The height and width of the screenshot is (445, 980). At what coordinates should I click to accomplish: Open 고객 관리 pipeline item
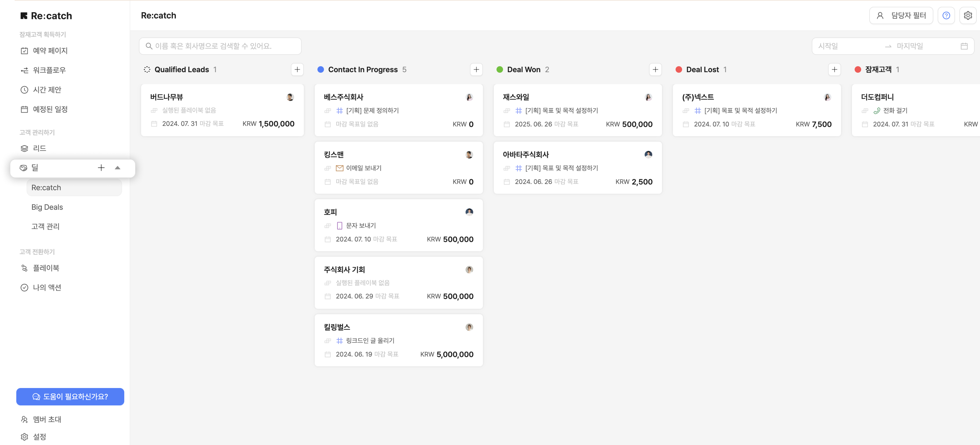[45, 227]
